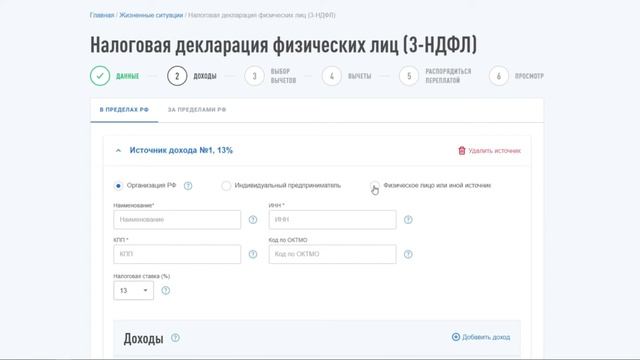The image size is (640, 360).
Task: Click completed Данные step checkmark circle
Action: 100,76
